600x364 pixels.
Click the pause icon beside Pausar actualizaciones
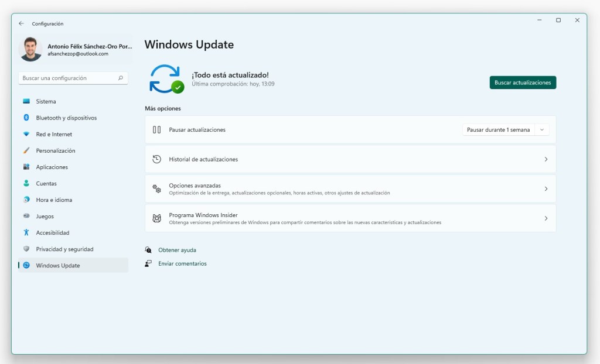(x=156, y=130)
